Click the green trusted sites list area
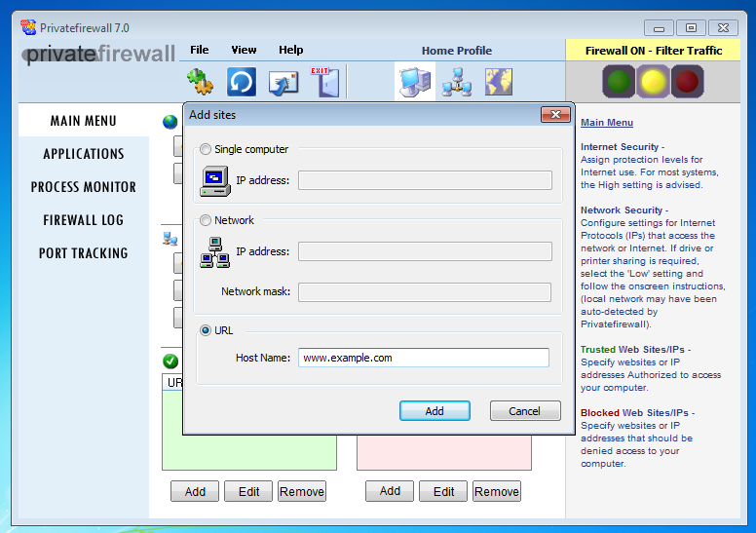The image size is (756, 533). [x=249, y=452]
